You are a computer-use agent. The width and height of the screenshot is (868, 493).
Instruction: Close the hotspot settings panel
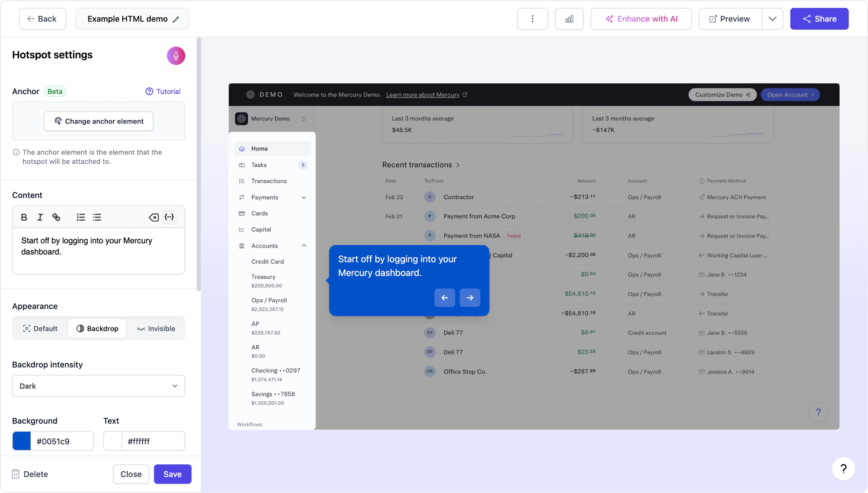coord(131,474)
